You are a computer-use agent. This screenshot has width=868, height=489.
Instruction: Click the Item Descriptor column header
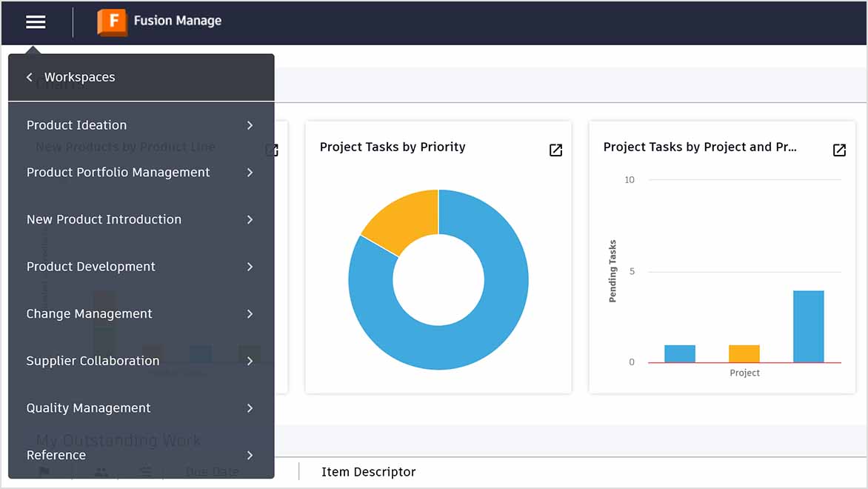(x=368, y=472)
